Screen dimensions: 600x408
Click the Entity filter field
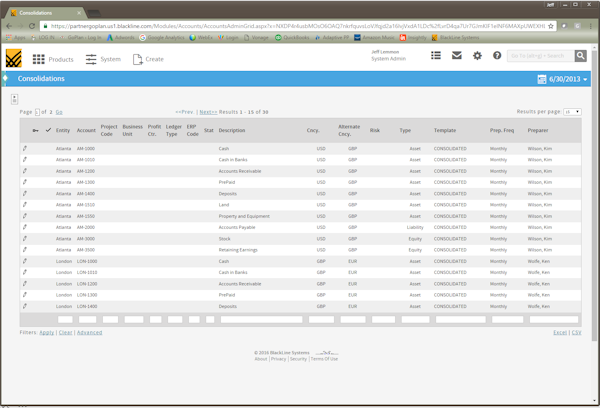click(x=65, y=320)
